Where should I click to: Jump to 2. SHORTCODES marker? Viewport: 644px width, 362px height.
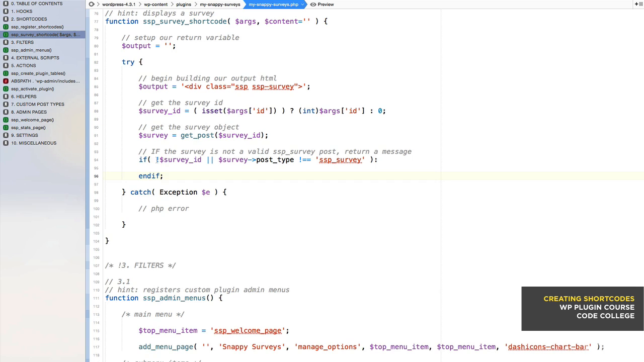tap(29, 19)
